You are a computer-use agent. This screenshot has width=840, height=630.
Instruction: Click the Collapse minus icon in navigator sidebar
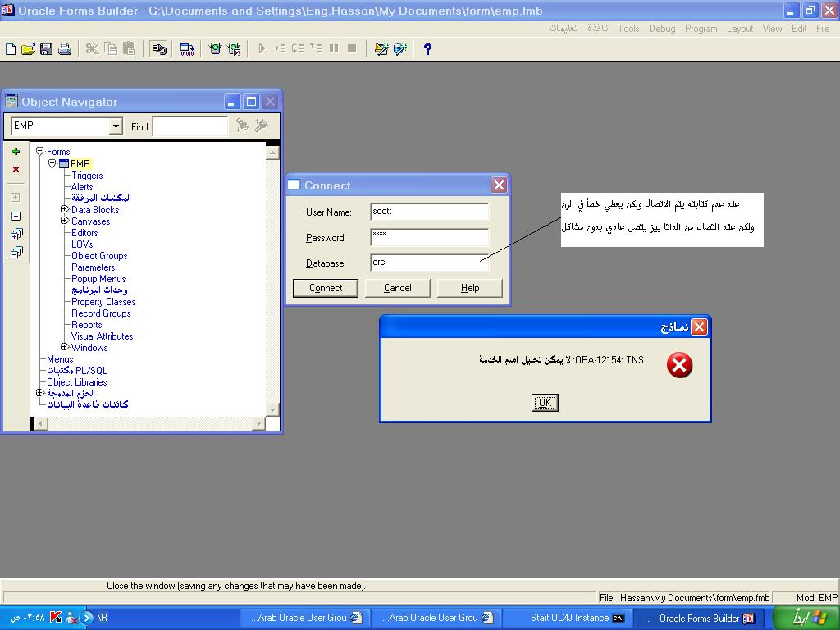point(16,217)
